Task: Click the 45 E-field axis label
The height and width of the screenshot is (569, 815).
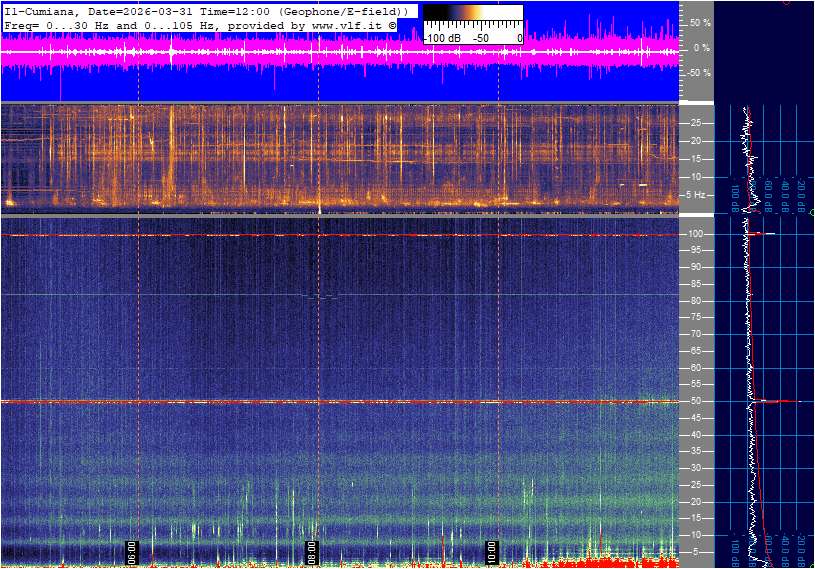Action: tap(695, 418)
